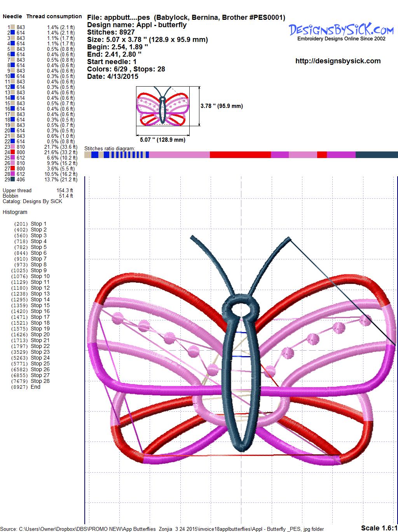
Task: Select needle 29 dark navy color swatch
Action: coord(13,179)
